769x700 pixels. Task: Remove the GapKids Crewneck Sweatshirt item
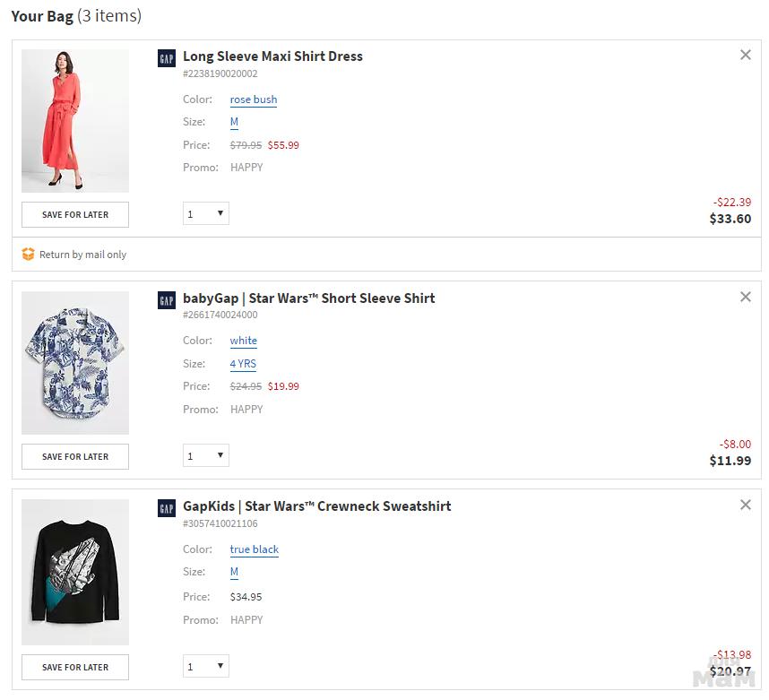tap(745, 505)
